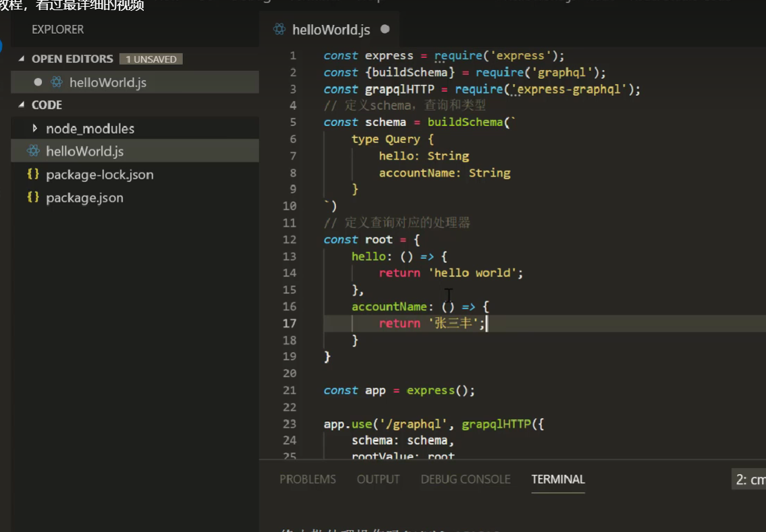This screenshot has width=766, height=532.
Task: Expand the node_modules folder arrow
Action: pyautogui.click(x=34, y=128)
